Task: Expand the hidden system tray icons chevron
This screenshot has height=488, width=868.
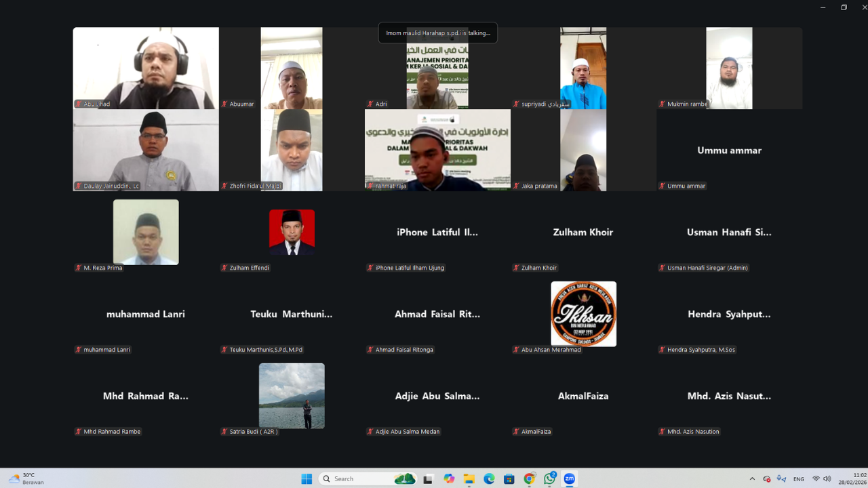Action: (x=752, y=479)
